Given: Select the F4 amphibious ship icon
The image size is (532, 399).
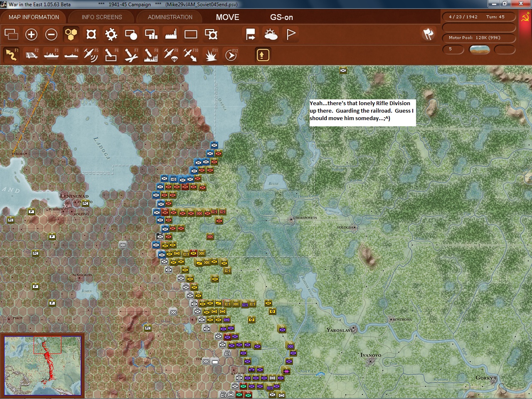Looking at the screenshot, I should (71, 55).
